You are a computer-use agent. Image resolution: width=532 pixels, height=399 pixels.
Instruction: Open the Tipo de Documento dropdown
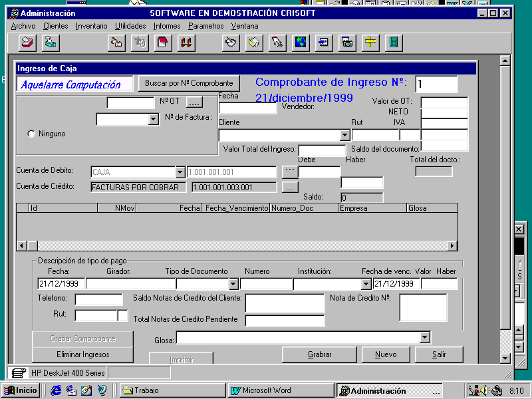233,284
